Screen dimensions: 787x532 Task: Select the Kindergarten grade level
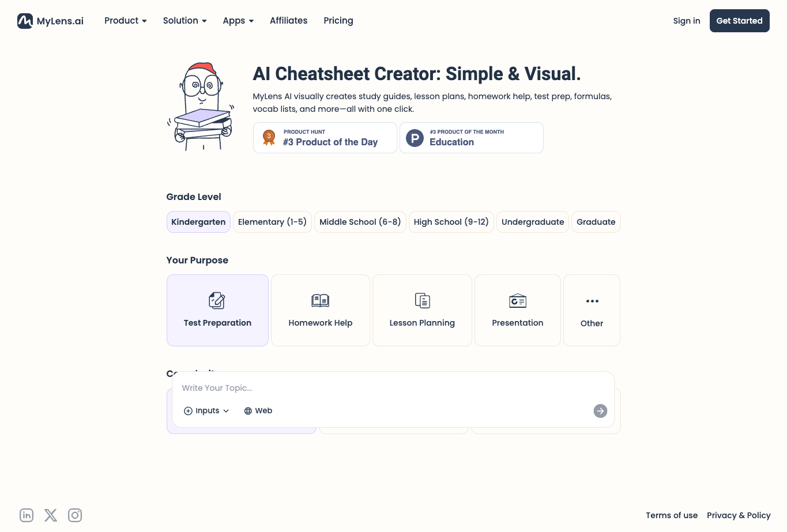[198, 221]
